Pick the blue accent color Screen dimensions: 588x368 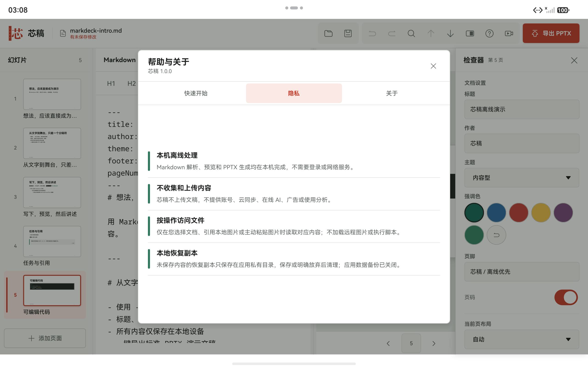point(496,213)
